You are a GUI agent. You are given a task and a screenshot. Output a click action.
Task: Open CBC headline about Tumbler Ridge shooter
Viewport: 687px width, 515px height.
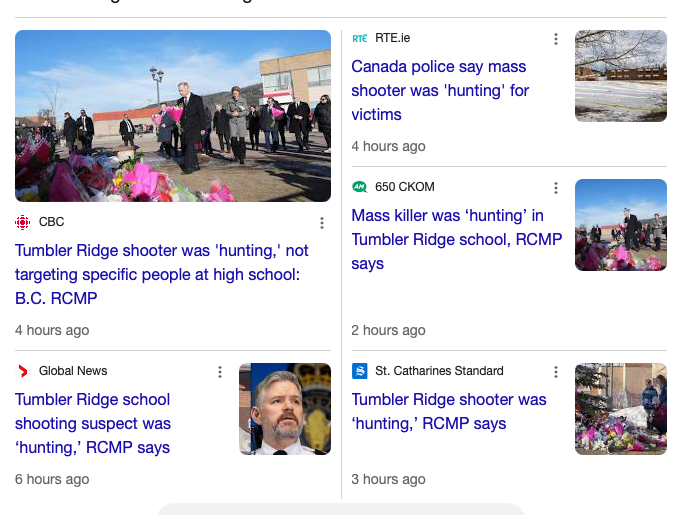point(162,274)
